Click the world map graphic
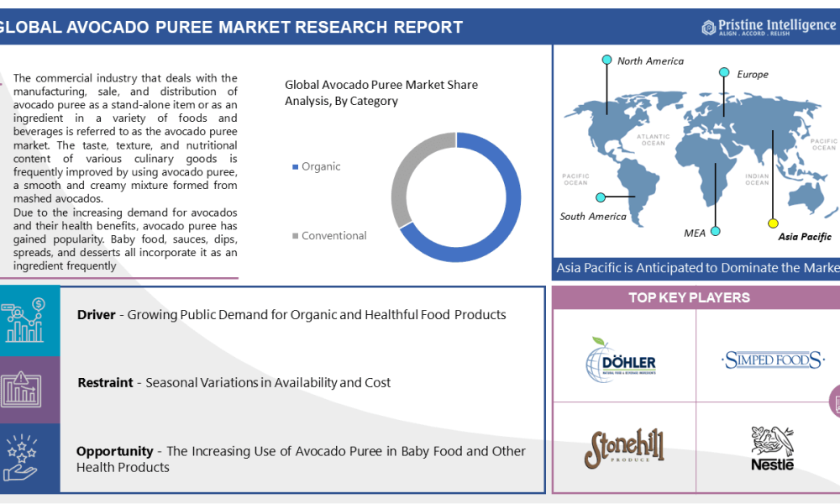Image resolution: width=840 pixels, height=504 pixels. 700,158
